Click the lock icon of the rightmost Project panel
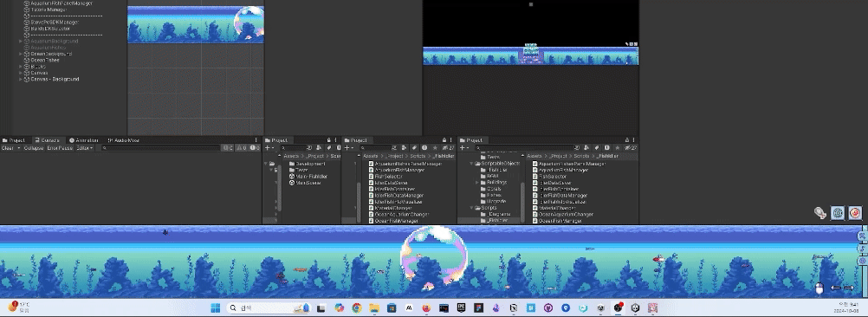868x317 pixels. point(625,140)
